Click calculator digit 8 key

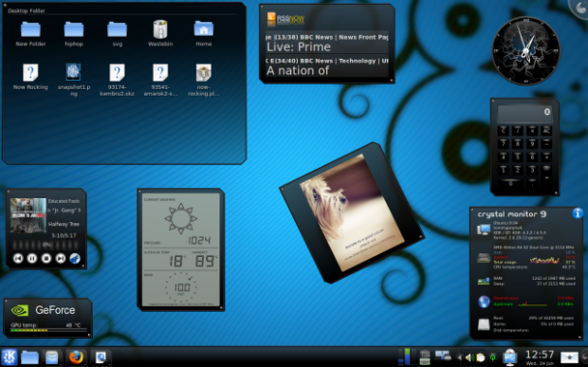[518, 144]
